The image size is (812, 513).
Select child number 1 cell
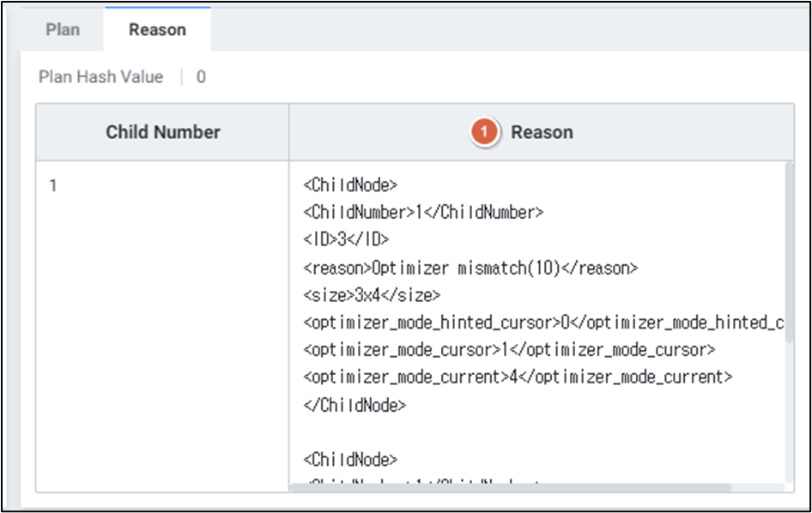53,184
